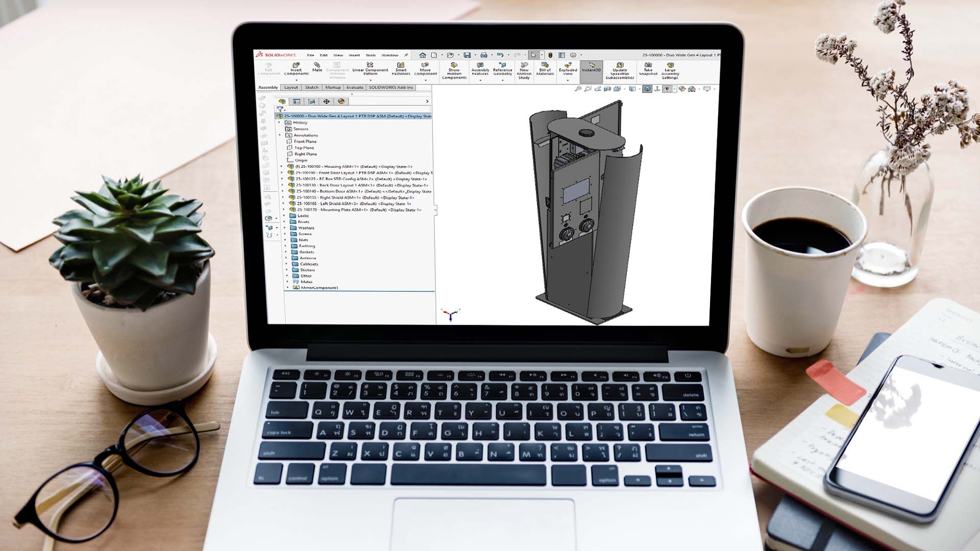Open the PropertyManager tab
Viewport: 980px width, 551px height.
click(x=297, y=102)
